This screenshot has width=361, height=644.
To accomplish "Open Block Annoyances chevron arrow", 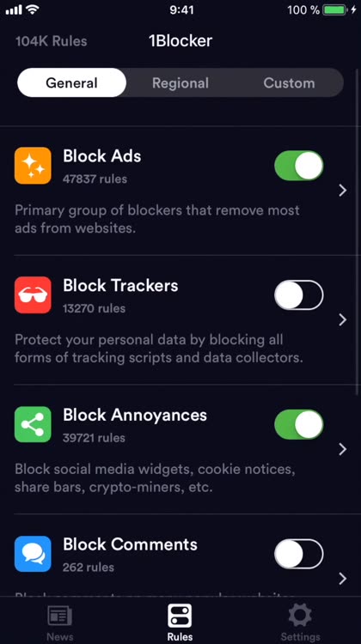I will tap(342, 450).
